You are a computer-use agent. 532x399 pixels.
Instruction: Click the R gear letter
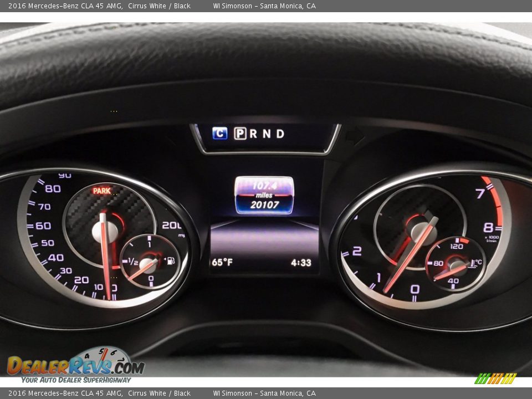click(x=253, y=134)
